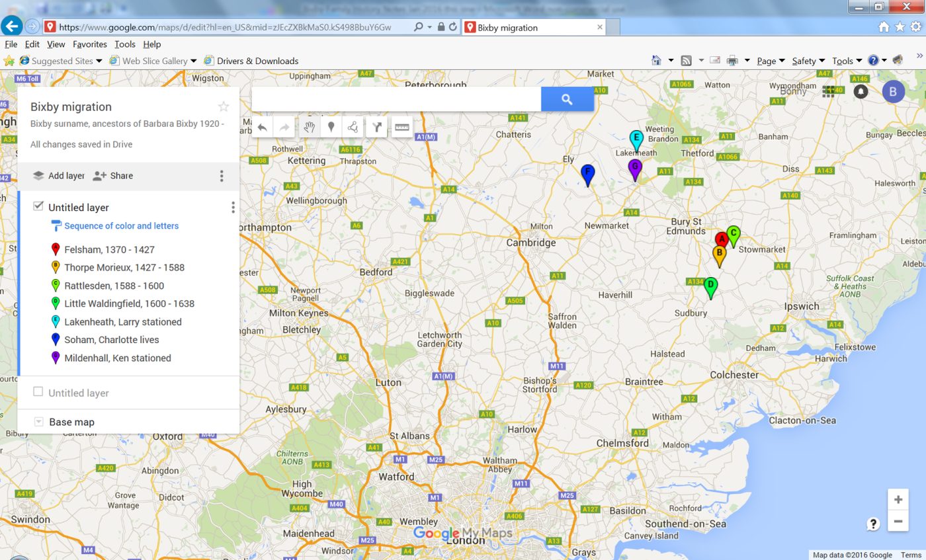Select Felsham, 1370 - 1427 list item
Viewport: 926px width, 560px height.
click(x=103, y=250)
